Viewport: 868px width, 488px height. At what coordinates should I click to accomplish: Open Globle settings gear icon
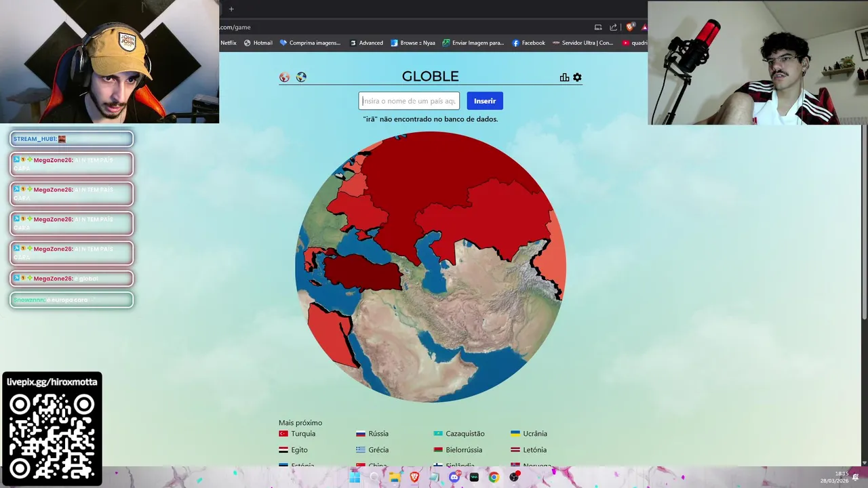coord(577,77)
